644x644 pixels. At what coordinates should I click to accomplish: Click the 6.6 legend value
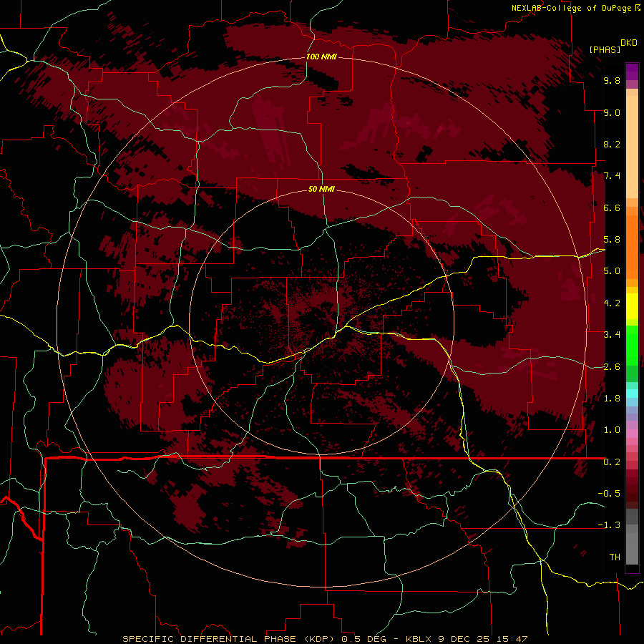pos(612,208)
